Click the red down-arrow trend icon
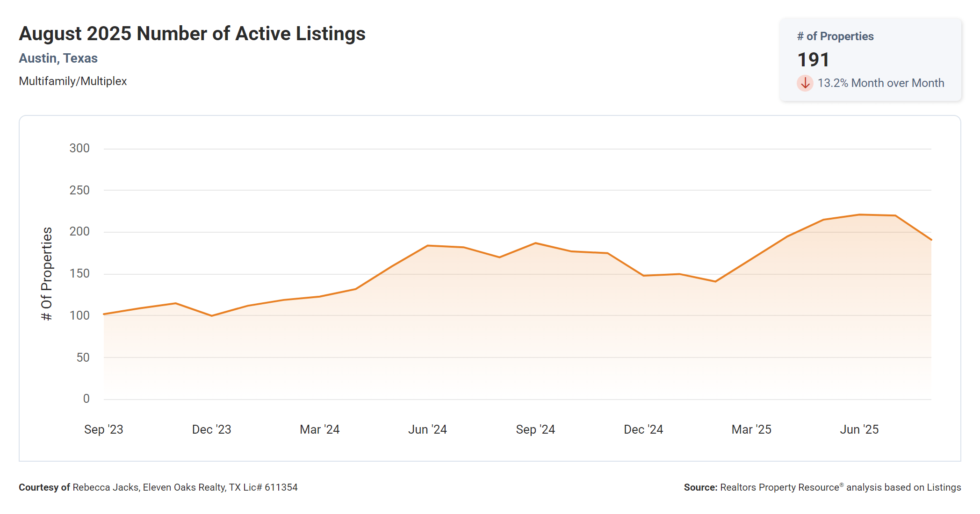 coord(805,83)
